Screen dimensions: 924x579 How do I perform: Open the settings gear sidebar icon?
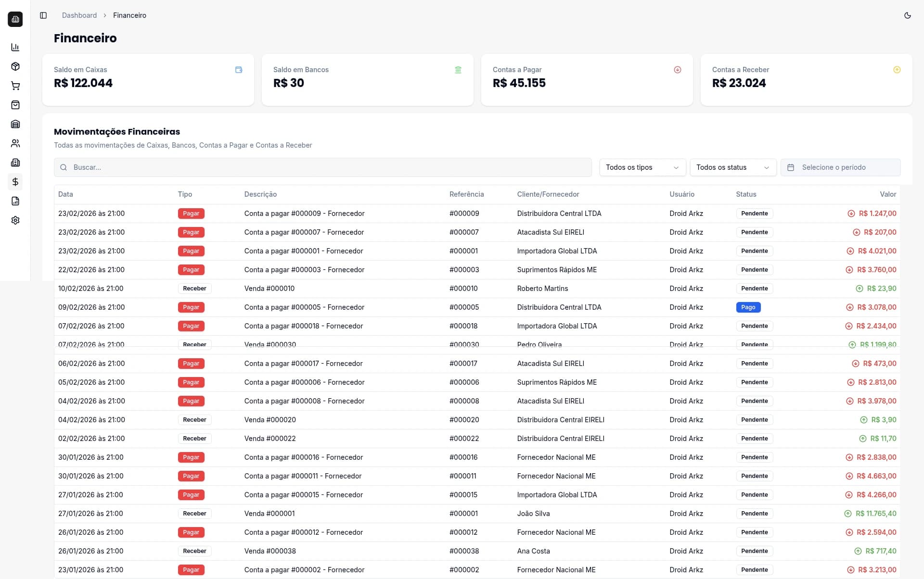(x=15, y=220)
